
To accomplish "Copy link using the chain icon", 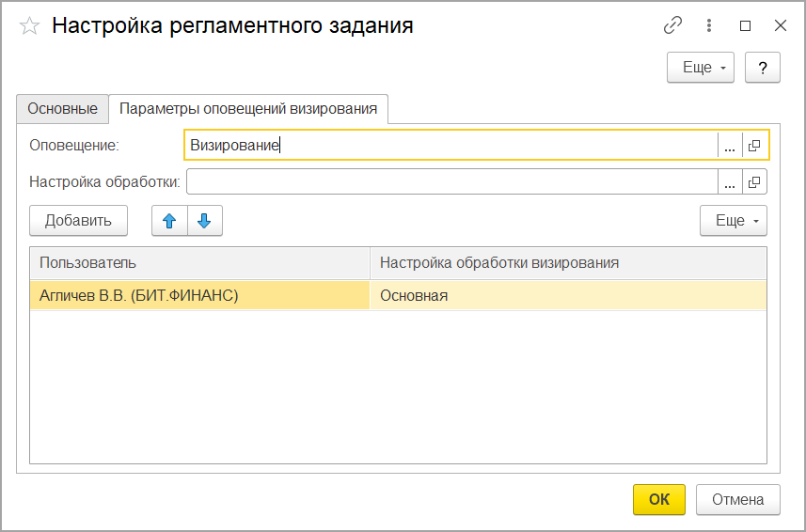I will pyautogui.click(x=672, y=26).
